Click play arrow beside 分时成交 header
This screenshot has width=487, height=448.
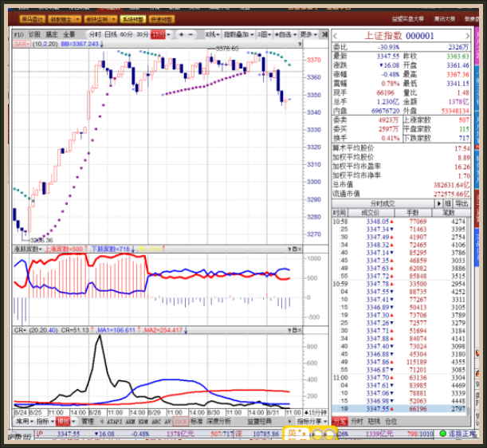438,203
